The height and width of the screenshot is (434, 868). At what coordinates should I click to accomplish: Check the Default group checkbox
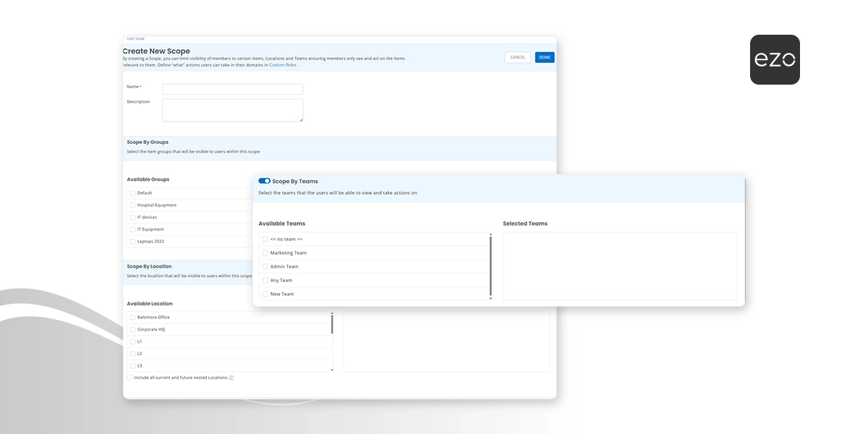(133, 193)
